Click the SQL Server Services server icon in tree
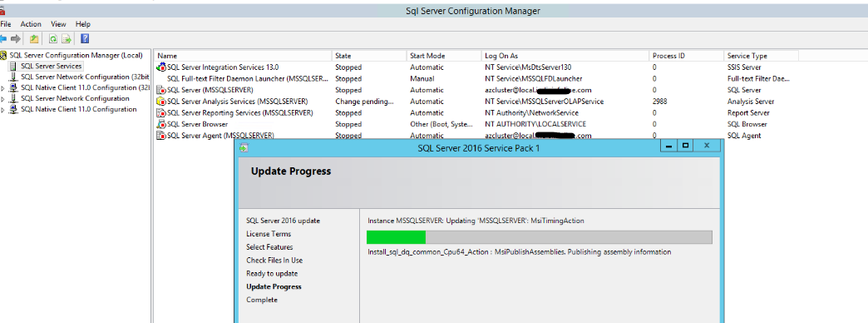This screenshot has width=868, height=323. click(x=13, y=66)
